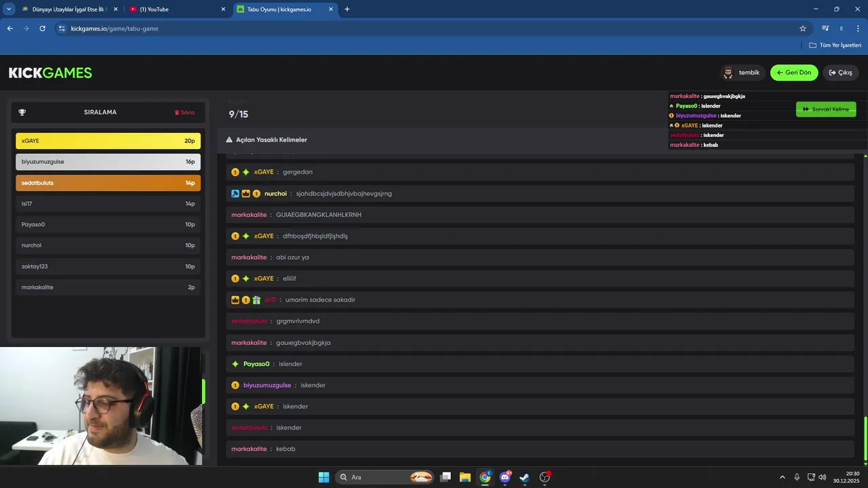Reload the kickgames.io page

(42, 28)
